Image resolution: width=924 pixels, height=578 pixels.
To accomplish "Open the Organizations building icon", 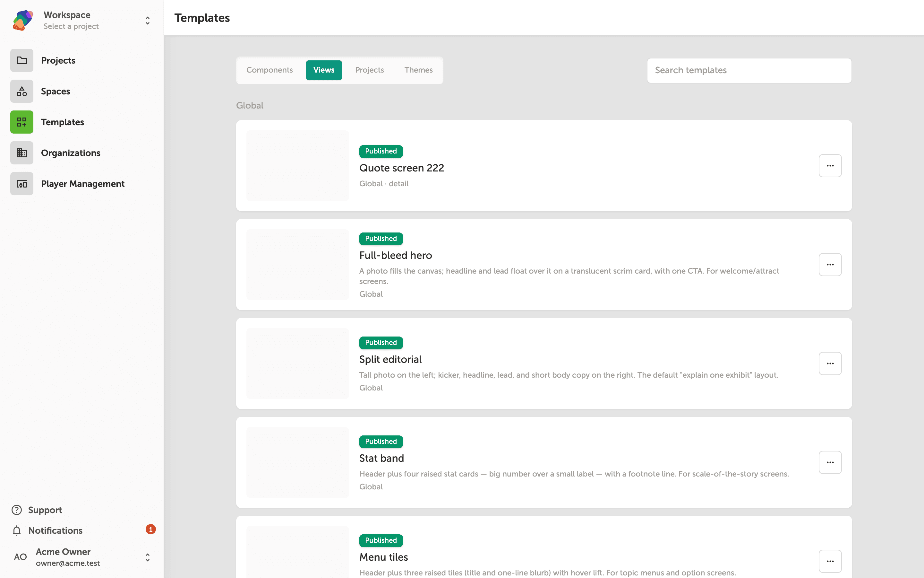I will [22, 153].
